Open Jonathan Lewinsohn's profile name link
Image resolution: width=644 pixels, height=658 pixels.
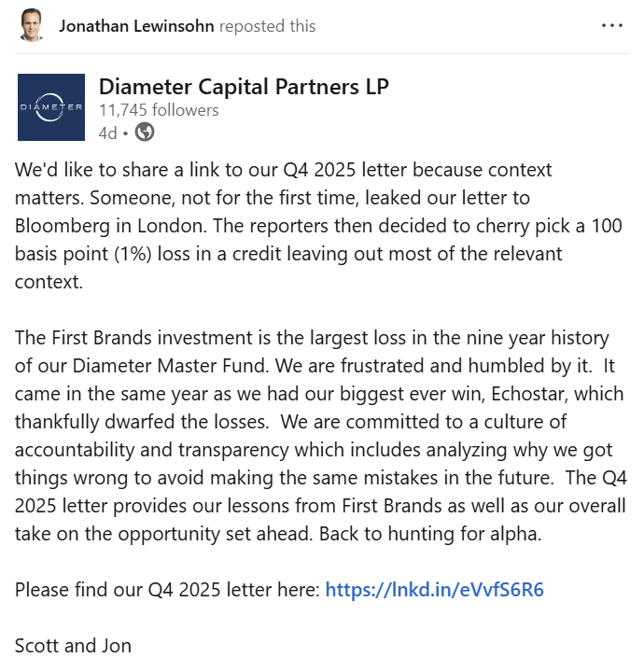coord(136,26)
